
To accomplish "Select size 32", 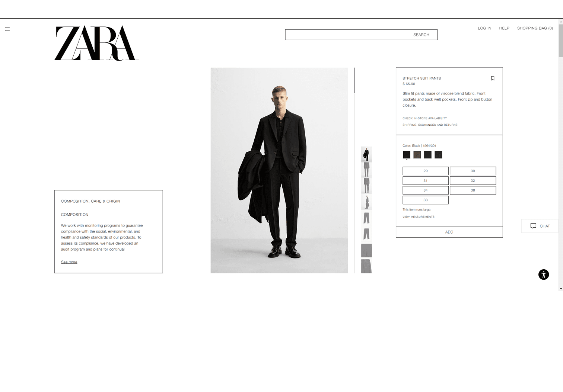I will click(473, 181).
